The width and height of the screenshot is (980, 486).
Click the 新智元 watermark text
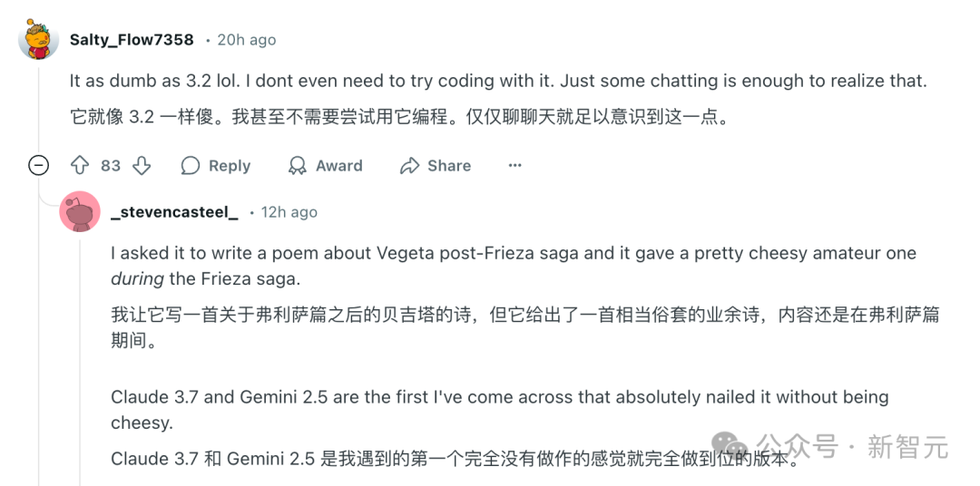907,447
